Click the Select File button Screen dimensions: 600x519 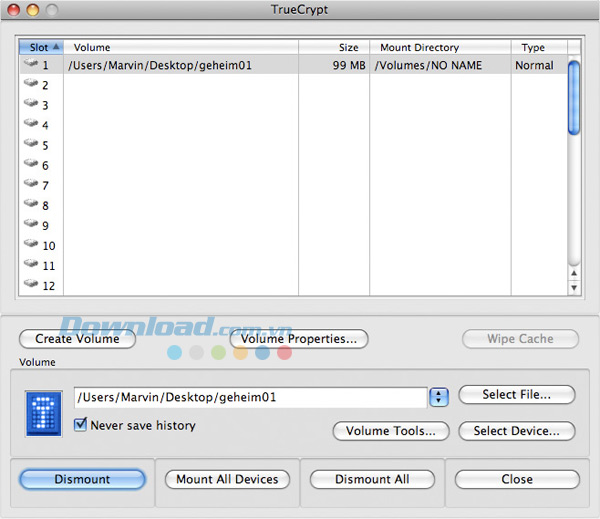(517, 395)
